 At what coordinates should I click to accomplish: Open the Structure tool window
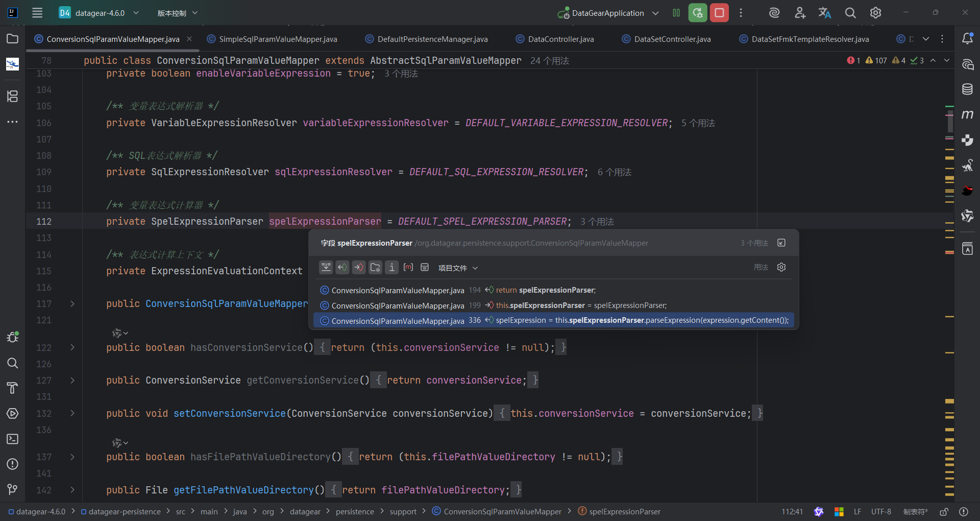tap(13, 96)
